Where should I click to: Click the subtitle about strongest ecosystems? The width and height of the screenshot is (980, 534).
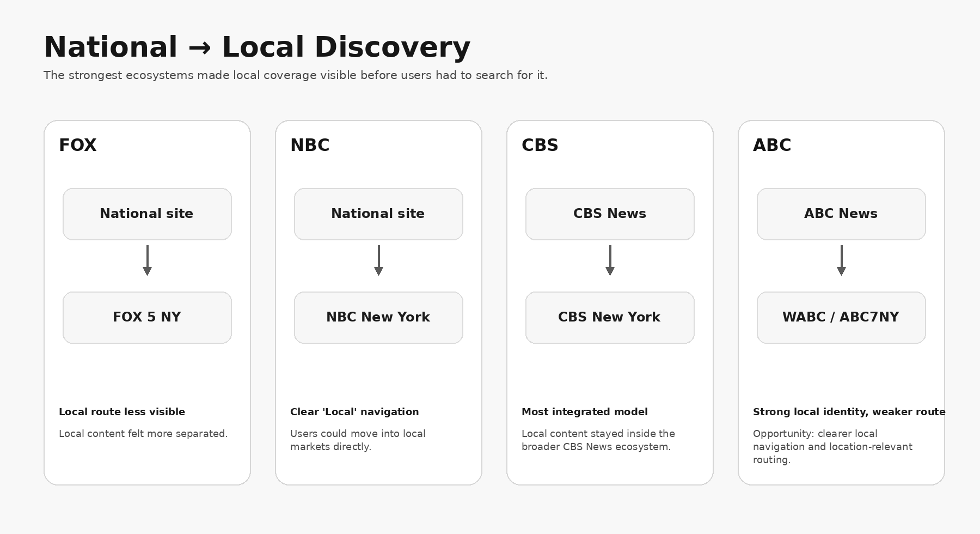click(296, 75)
